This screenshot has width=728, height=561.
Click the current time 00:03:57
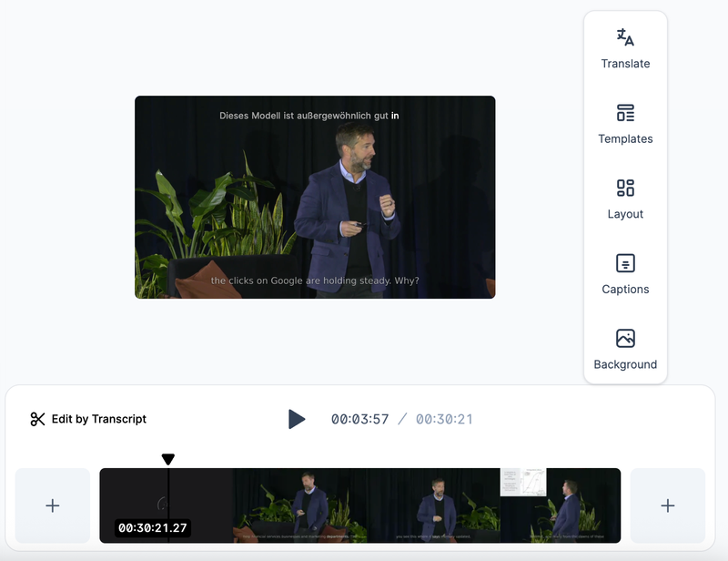(358, 418)
